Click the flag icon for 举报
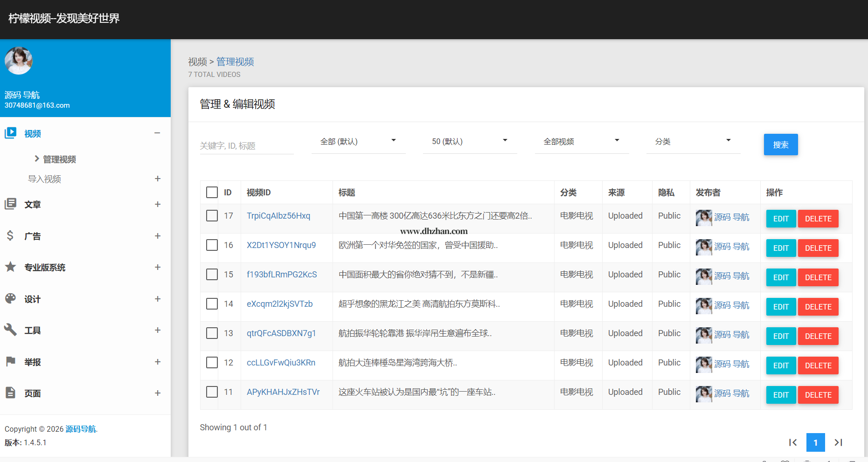This screenshot has width=868, height=462. point(10,362)
